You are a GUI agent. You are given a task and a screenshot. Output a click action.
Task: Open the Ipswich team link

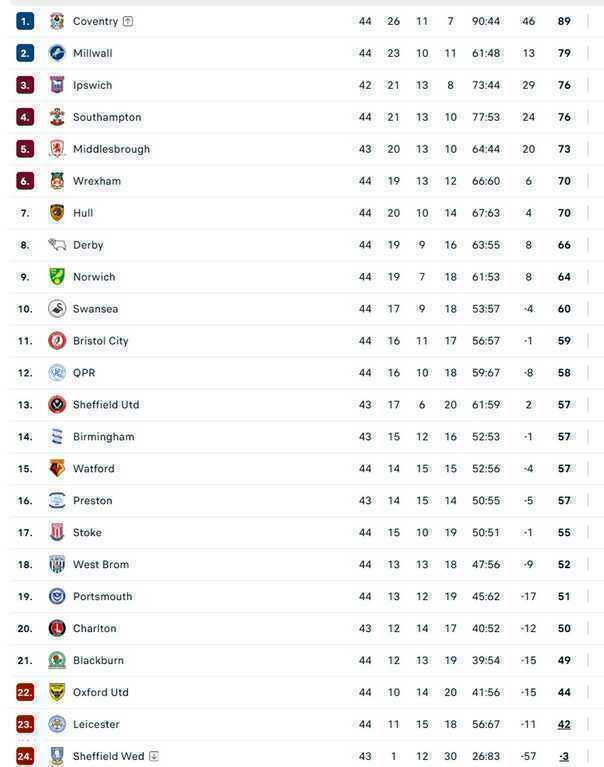coord(92,85)
